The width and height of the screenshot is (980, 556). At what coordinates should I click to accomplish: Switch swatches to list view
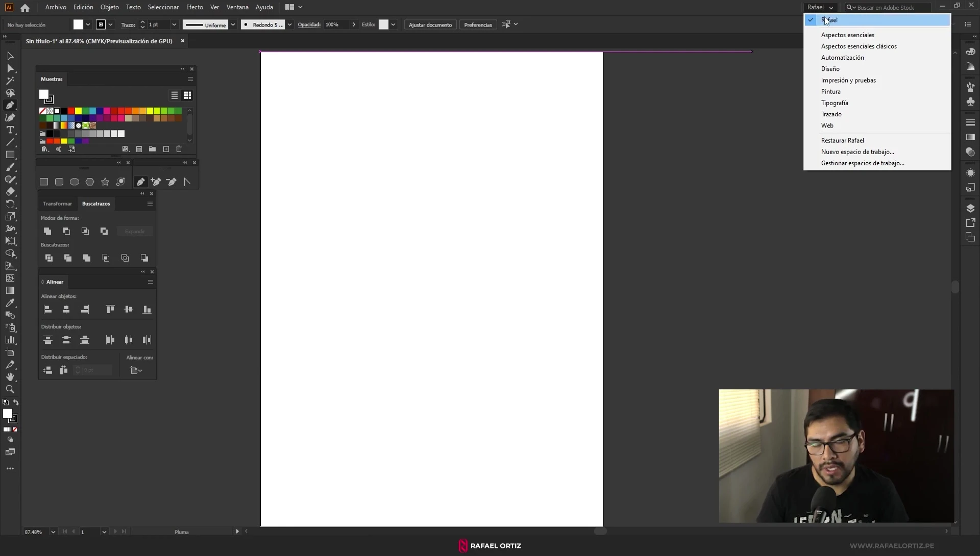click(175, 95)
